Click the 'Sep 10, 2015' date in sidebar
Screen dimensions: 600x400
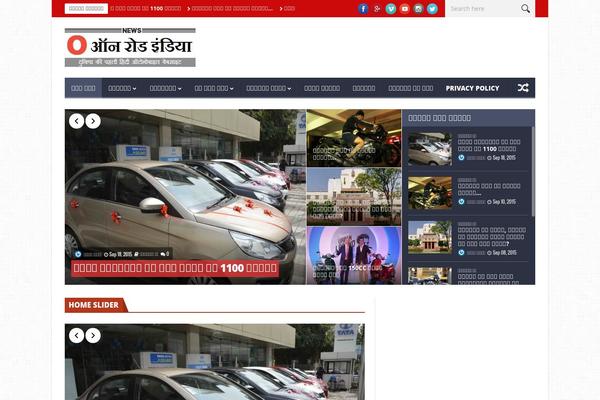[504, 202]
